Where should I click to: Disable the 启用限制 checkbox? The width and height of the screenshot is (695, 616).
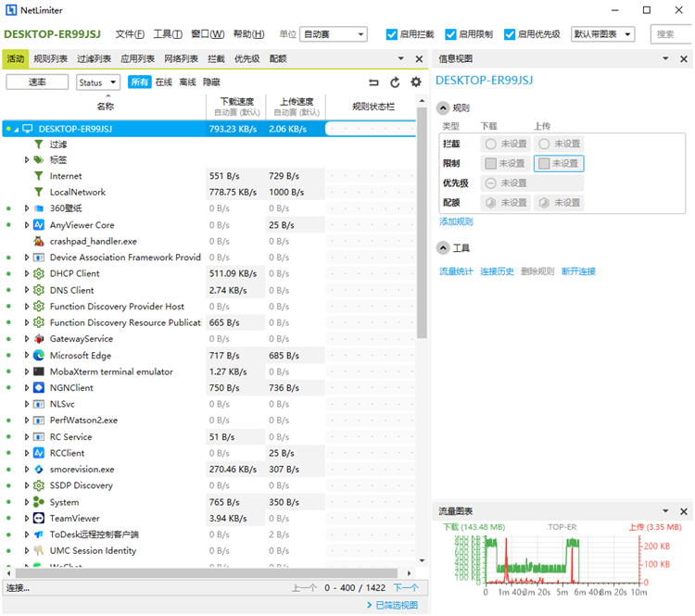451,34
